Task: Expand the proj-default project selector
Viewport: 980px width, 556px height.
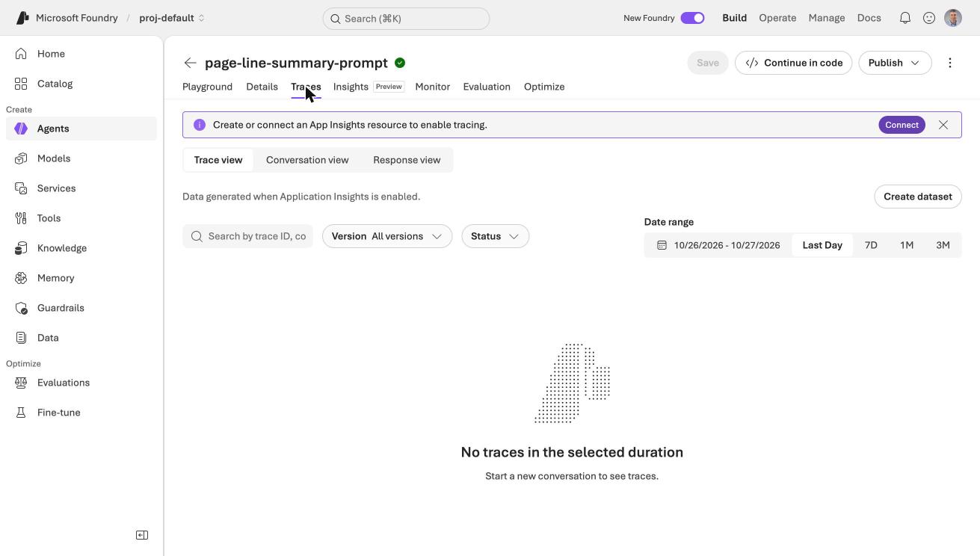Action: point(172,18)
